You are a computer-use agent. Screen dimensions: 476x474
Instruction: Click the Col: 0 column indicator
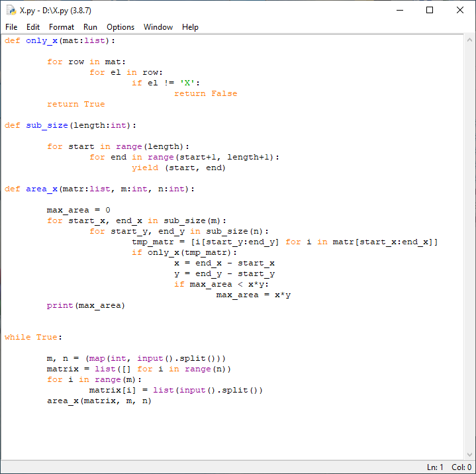click(461, 467)
